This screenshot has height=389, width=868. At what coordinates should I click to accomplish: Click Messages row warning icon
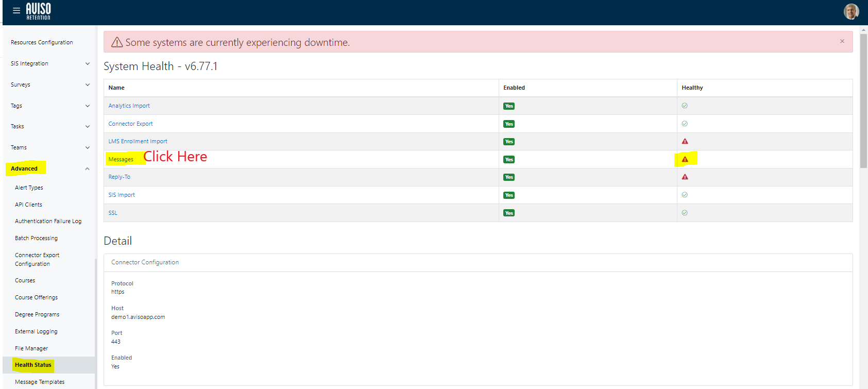685,159
